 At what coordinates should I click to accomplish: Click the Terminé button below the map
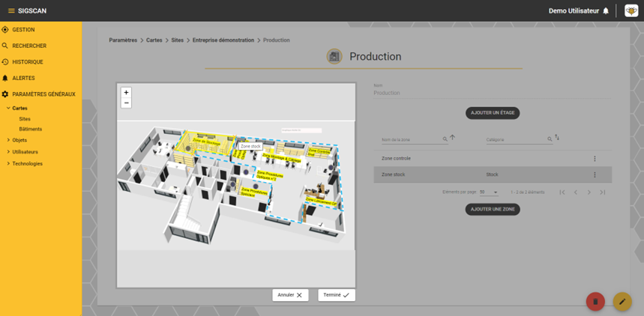337,295
